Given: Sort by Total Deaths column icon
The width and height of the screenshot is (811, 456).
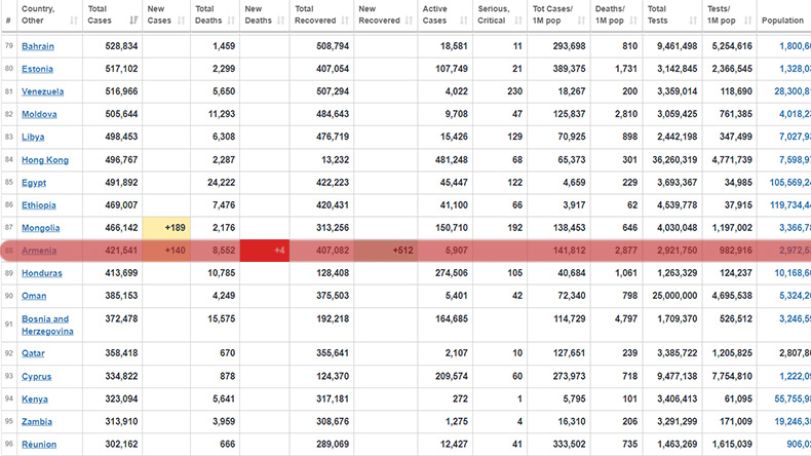Looking at the screenshot, I should click(x=231, y=21).
